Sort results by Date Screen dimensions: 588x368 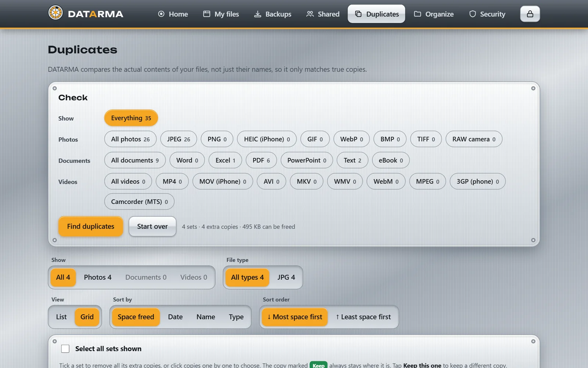pyautogui.click(x=175, y=317)
